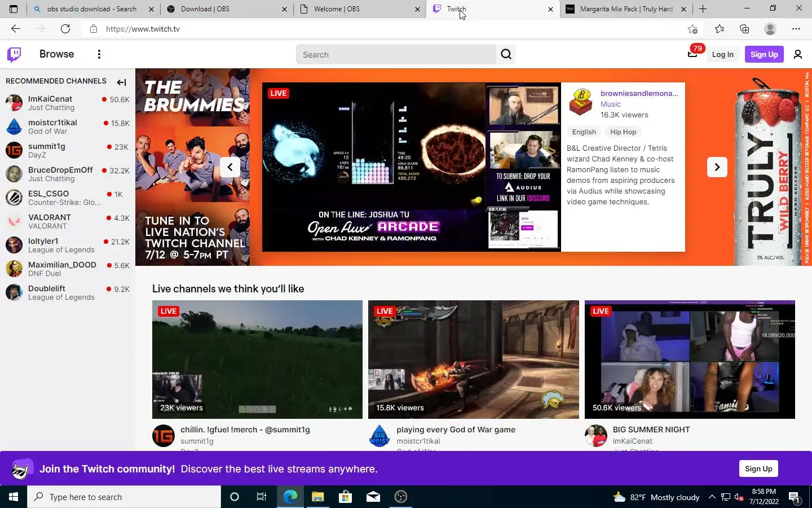This screenshot has height=508, width=812.
Task: Click Maximilian_DOOD avatar in sidebar
Action: (14, 269)
